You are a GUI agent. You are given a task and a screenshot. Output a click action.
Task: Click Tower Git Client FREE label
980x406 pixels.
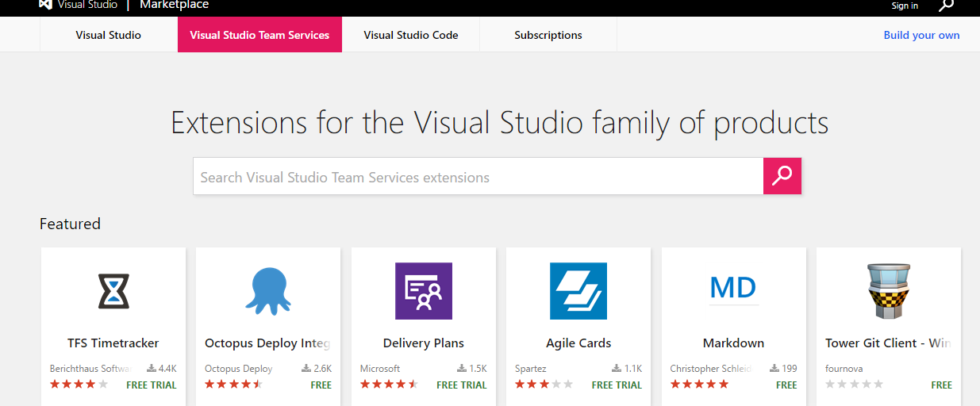[x=942, y=385]
